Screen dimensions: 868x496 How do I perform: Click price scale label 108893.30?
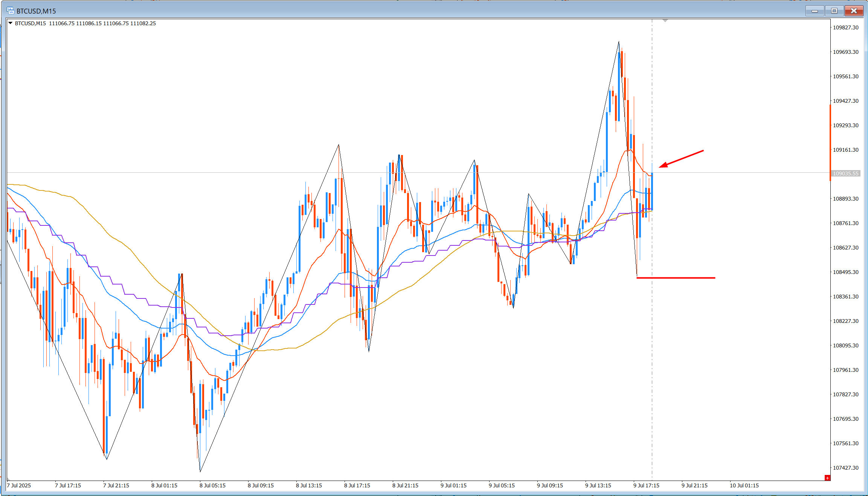point(846,199)
